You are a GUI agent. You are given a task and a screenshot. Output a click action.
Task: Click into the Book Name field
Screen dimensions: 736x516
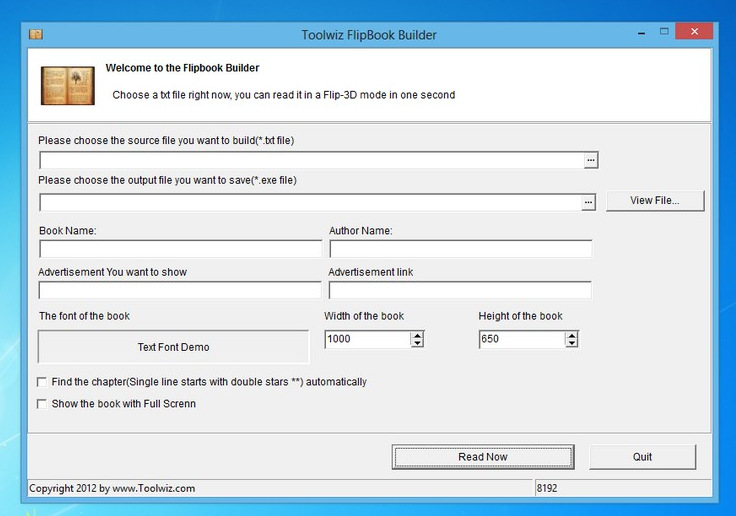[181, 249]
